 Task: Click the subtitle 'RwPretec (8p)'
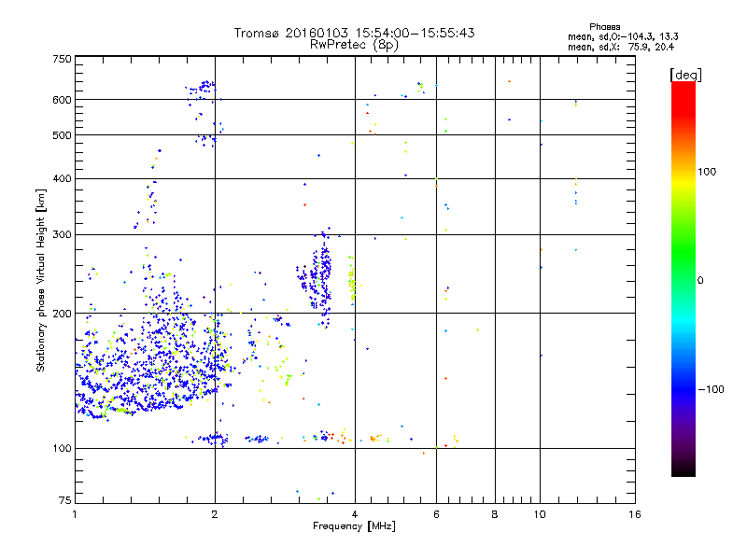click(x=354, y=45)
